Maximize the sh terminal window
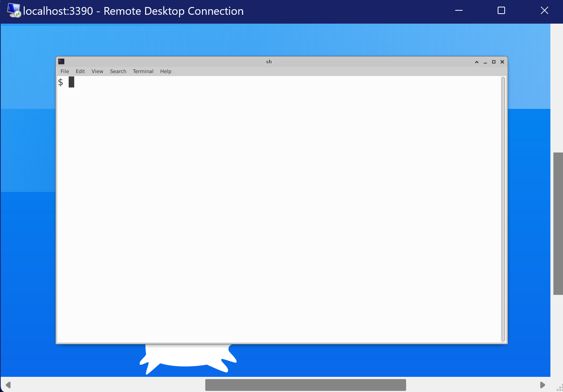This screenshot has width=563, height=392. pos(494,62)
